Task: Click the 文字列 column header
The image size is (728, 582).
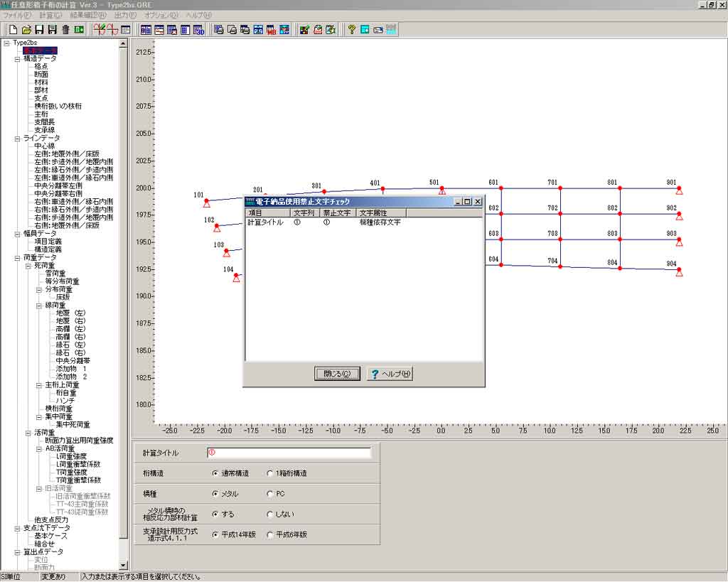Action: pos(306,213)
